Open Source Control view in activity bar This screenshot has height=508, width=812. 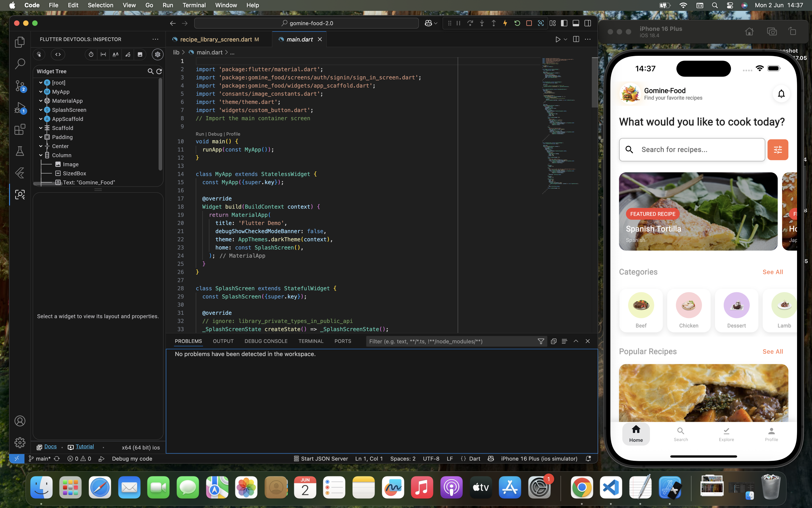[x=20, y=86]
